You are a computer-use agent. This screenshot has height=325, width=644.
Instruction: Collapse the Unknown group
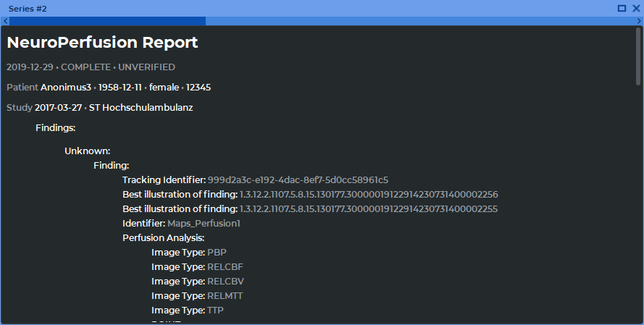[x=87, y=151]
